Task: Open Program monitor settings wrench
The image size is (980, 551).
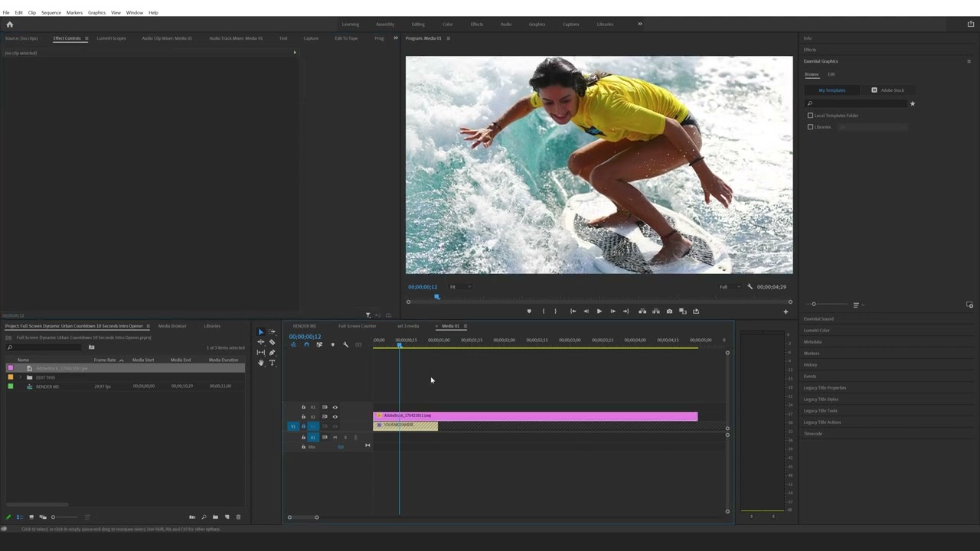Action: (750, 287)
